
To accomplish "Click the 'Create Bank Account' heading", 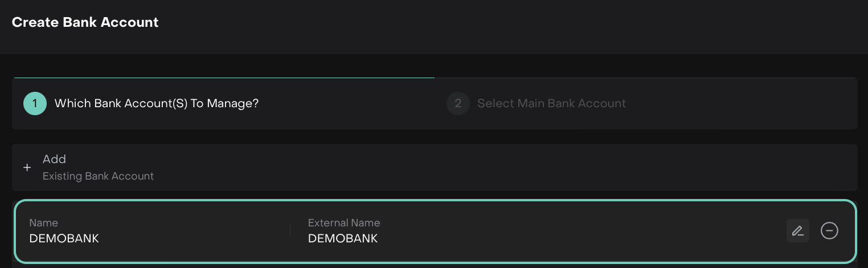I will point(85,22).
